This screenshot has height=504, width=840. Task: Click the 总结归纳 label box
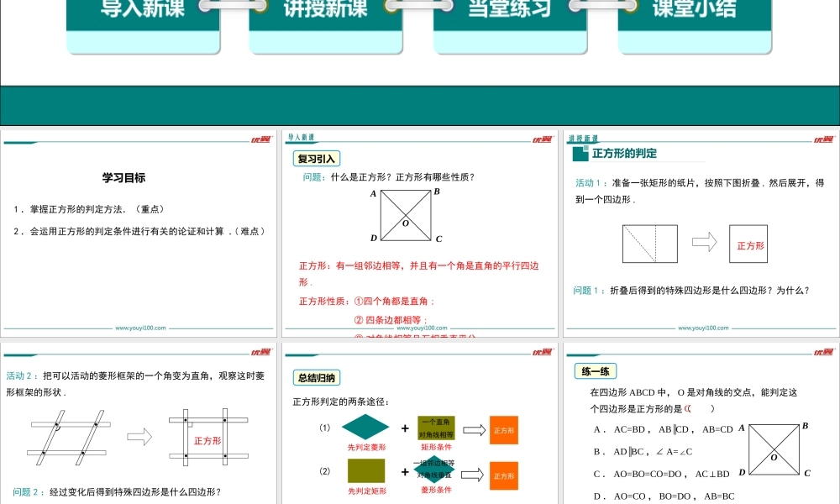coord(316,378)
